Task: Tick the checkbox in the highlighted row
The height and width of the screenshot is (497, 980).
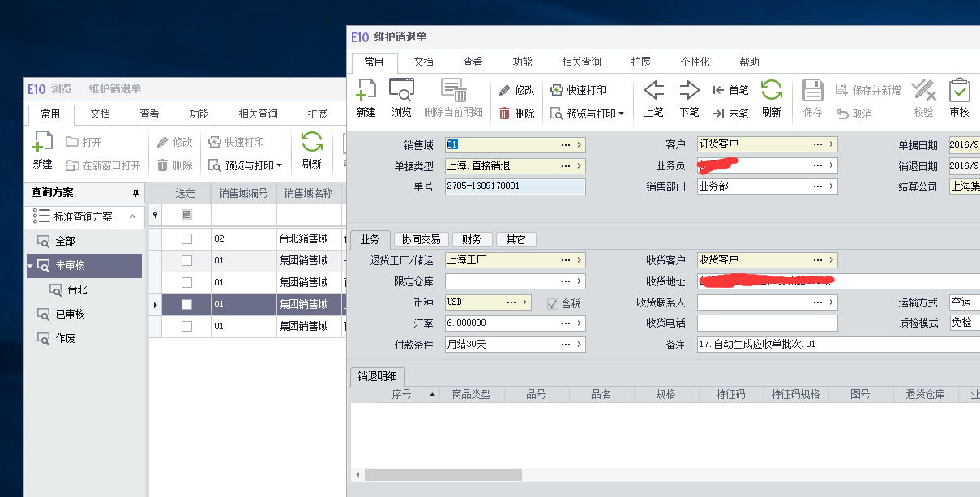Action: pyautogui.click(x=186, y=305)
